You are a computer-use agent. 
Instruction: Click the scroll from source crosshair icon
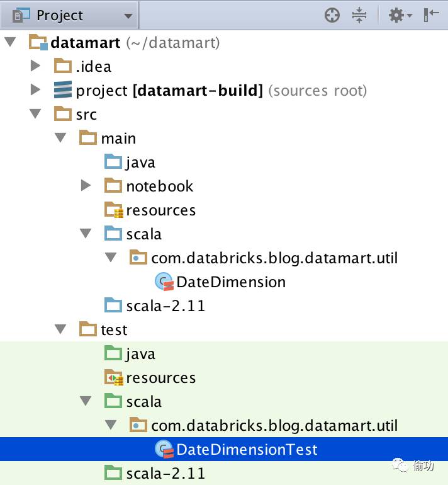click(x=332, y=15)
